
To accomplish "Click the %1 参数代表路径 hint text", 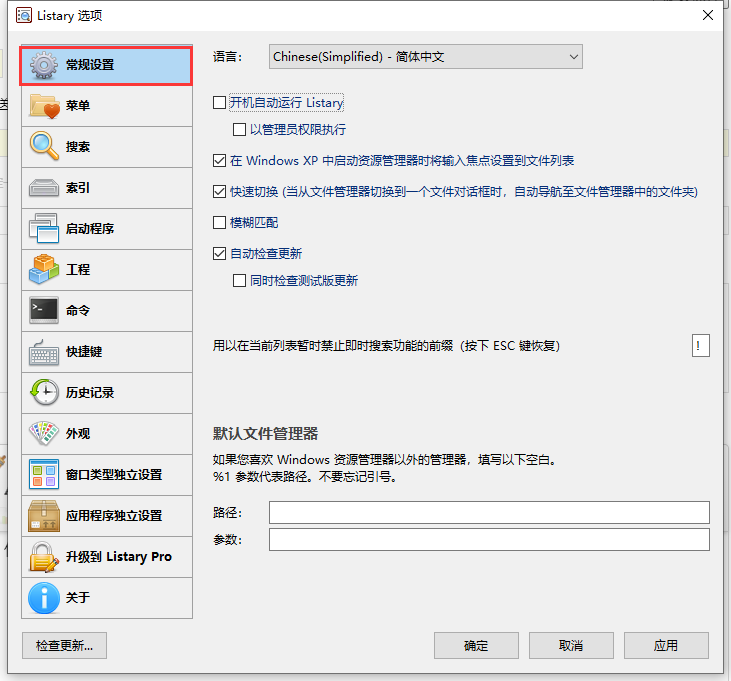I will pyautogui.click(x=305, y=477).
